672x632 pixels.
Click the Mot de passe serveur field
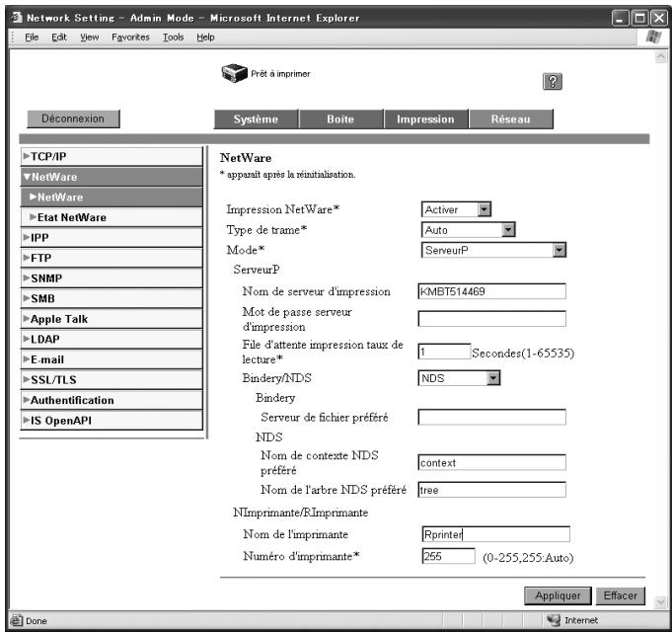(x=492, y=319)
